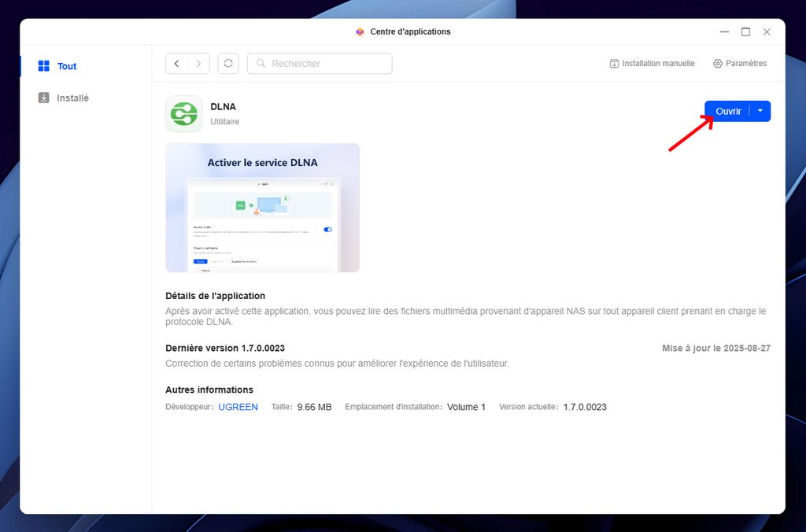The image size is (806, 532).
Task: Go forward using the right arrow
Action: pos(198,64)
